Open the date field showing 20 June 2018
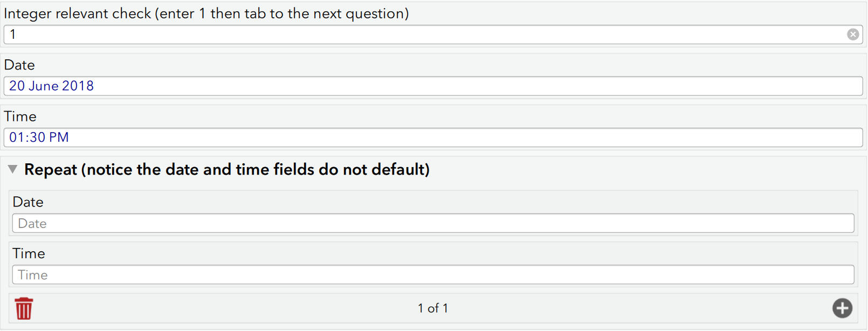Image resolution: width=868 pixels, height=331 pixels. (x=432, y=86)
